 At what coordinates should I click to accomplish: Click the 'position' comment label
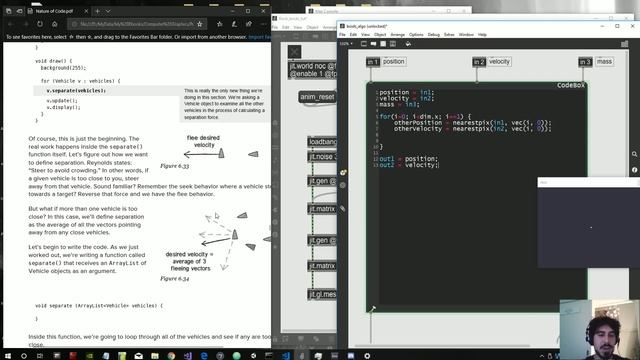pyautogui.click(x=393, y=61)
